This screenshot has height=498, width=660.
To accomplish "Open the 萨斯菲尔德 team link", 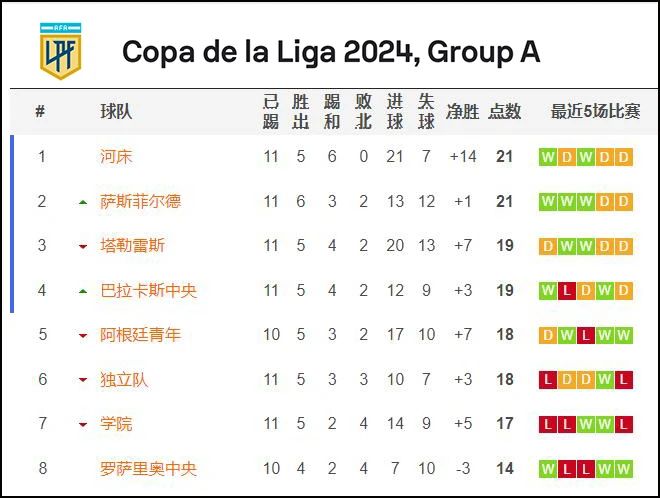I will (x=141, y=201).
